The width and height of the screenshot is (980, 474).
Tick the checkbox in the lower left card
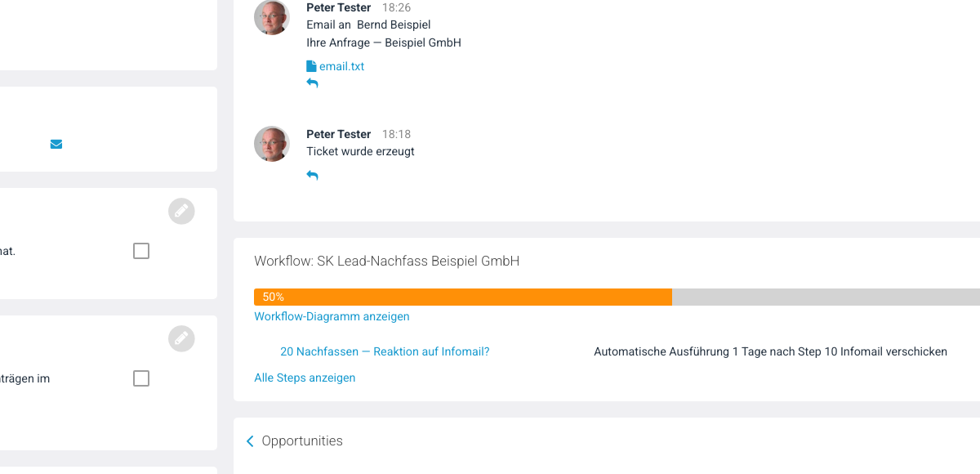coord(141,378)
